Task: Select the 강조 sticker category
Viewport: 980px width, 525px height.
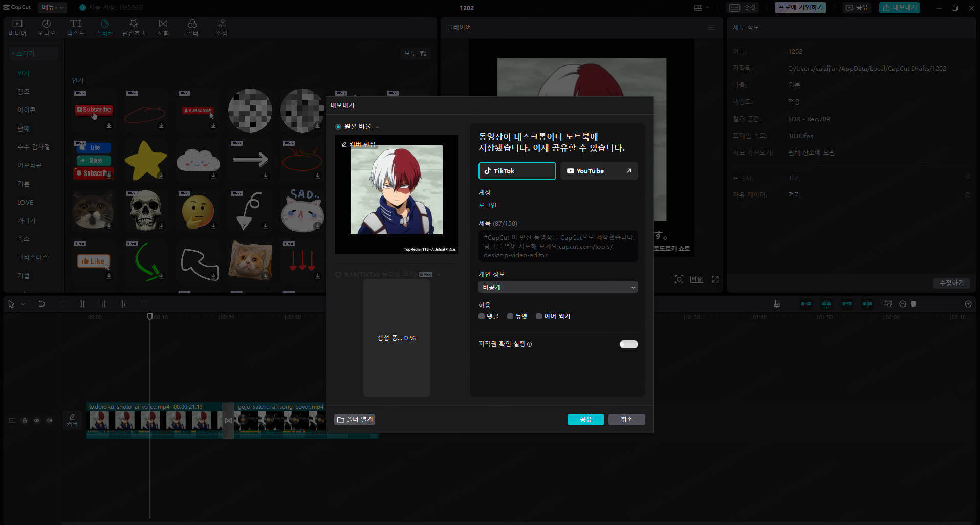Action: [24, 92]
